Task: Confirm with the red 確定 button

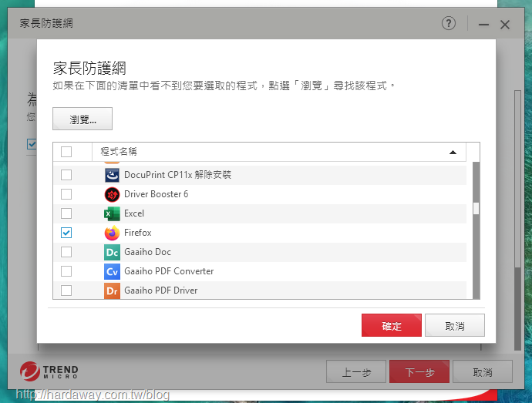Action: (x=392, y=325)
